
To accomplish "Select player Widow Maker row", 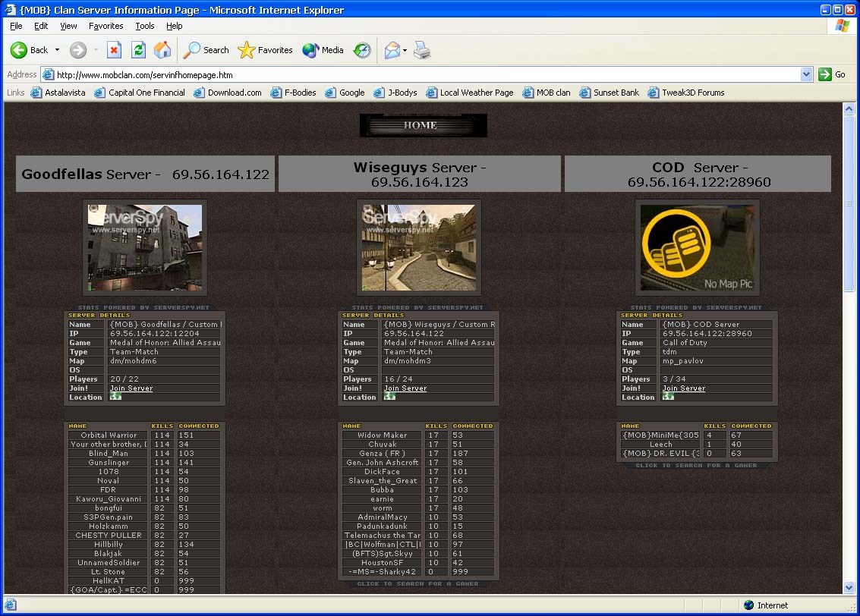I will pyautogui.click(x=418, y=435).
